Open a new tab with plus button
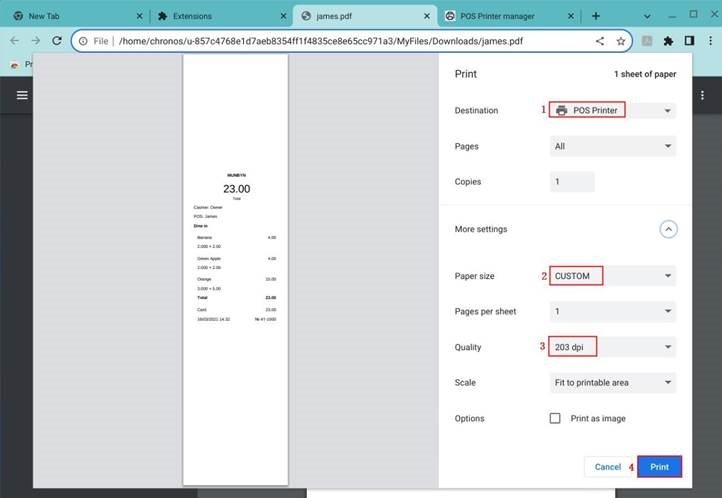722x498 pixels. [x=596, y=16]
